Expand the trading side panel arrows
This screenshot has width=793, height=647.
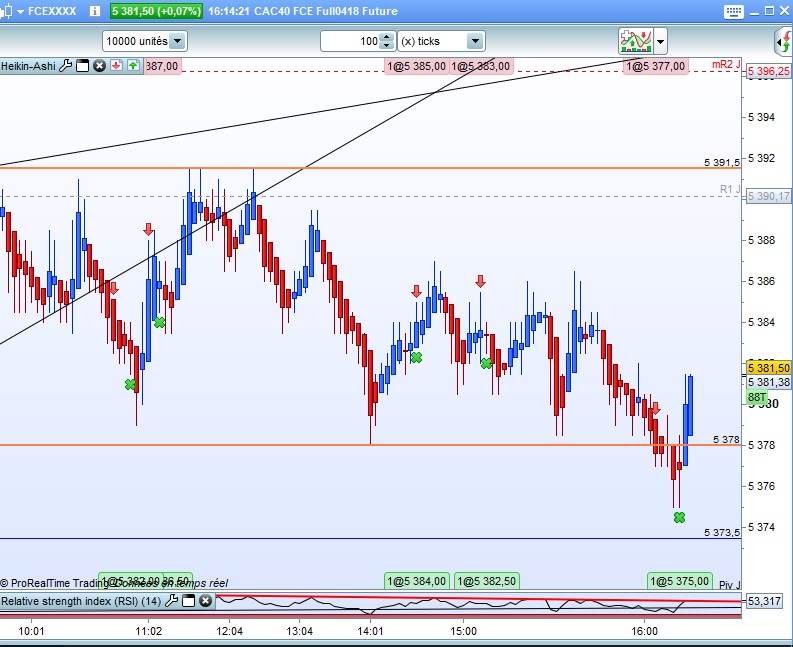(x=784, y=41)
